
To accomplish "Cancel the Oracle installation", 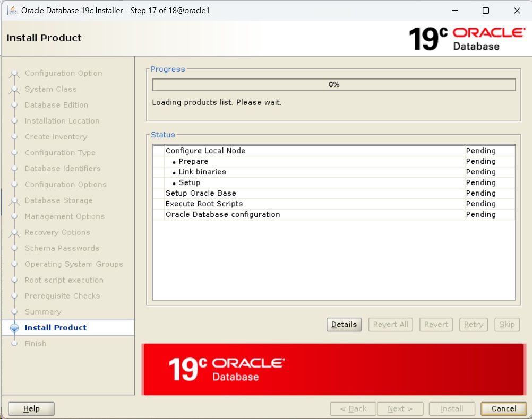I will tap(503, 408).
